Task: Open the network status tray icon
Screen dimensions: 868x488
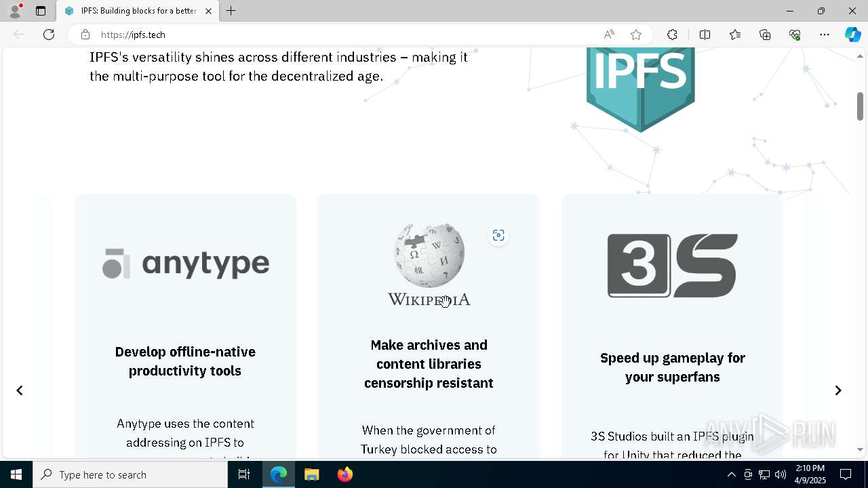Action: tap(764, 474)
